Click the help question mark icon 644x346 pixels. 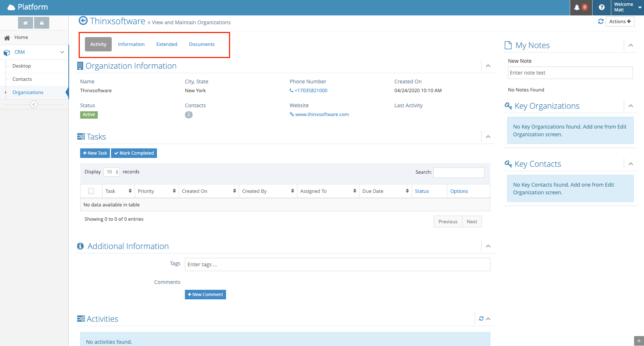pyautogui.click(x=601, y=7)
